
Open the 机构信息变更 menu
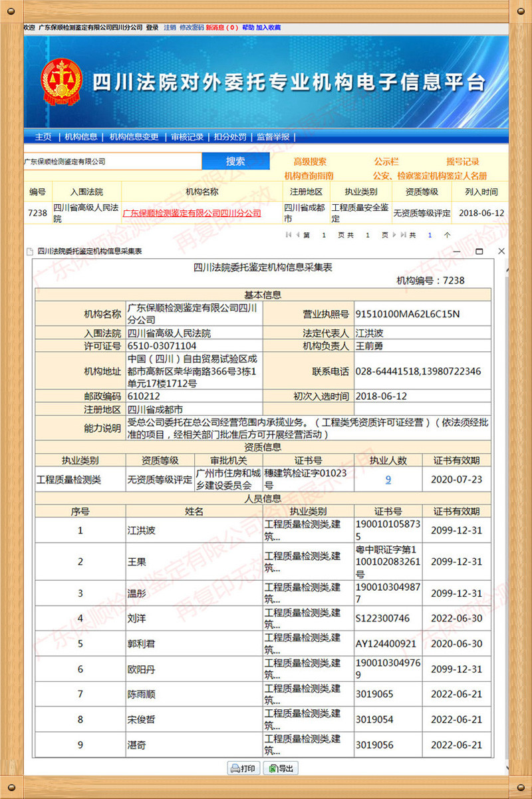coord(134,137)
